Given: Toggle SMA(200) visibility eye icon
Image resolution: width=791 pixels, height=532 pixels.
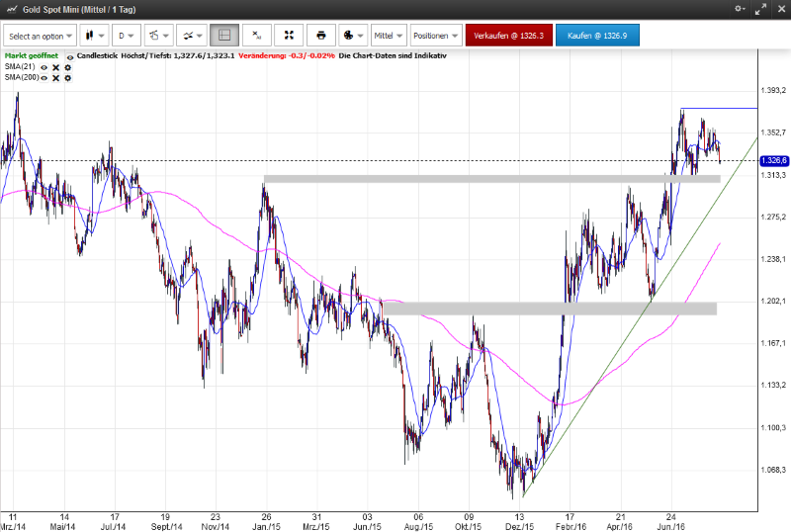Looking at the screenshot, I should point(44,78).
